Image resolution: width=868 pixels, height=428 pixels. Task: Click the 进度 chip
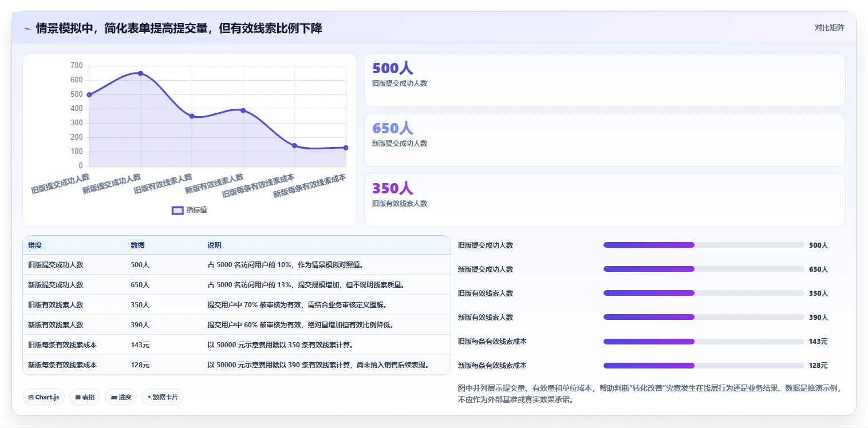click(x=121, y=397)
